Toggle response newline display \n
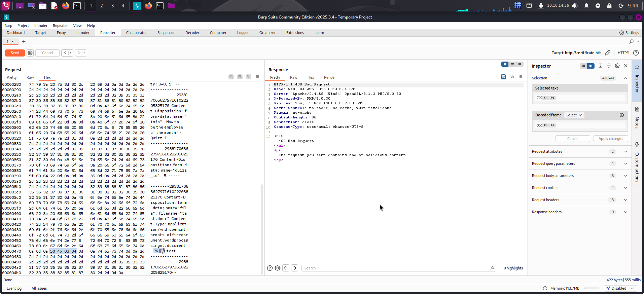 coord(512,77)
